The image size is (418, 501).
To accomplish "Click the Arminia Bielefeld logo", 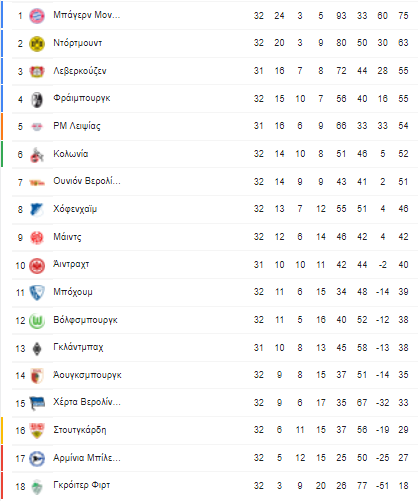I will 37,458.
